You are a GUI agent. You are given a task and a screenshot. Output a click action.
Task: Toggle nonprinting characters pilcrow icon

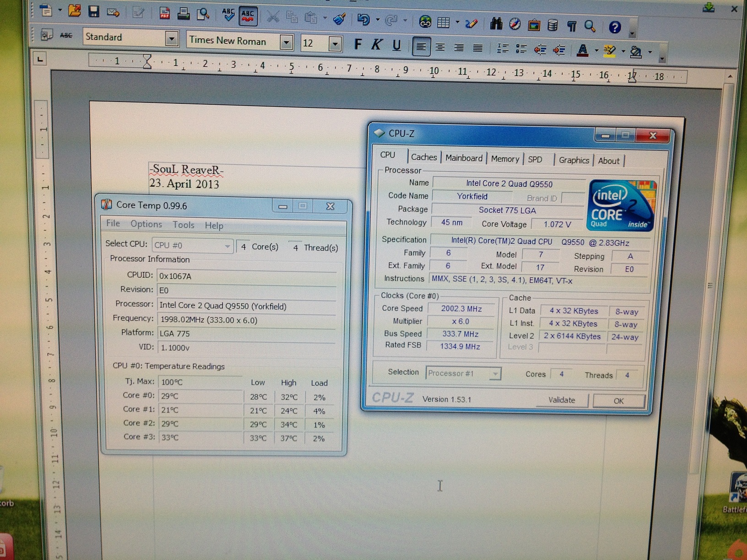(572, 26)
